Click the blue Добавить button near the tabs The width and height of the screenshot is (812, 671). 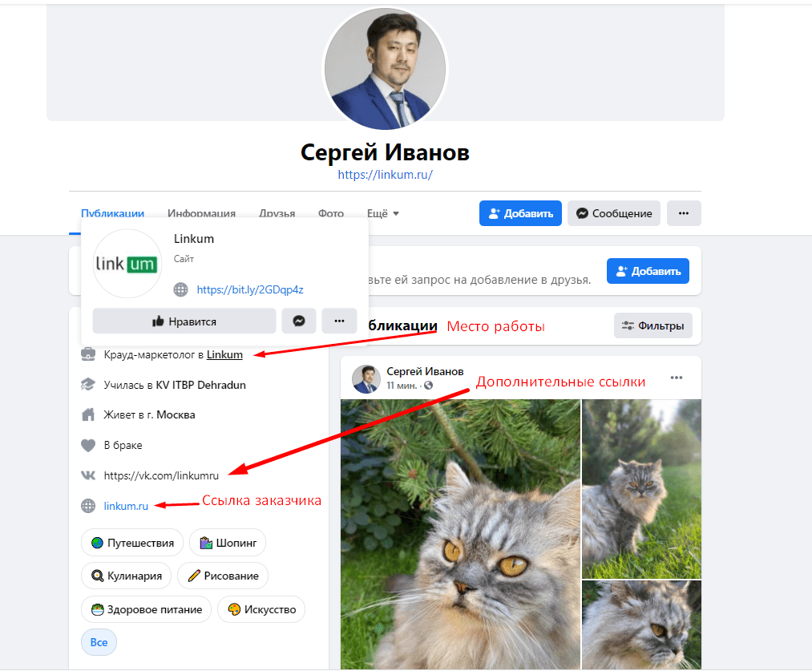click(520, 213)
